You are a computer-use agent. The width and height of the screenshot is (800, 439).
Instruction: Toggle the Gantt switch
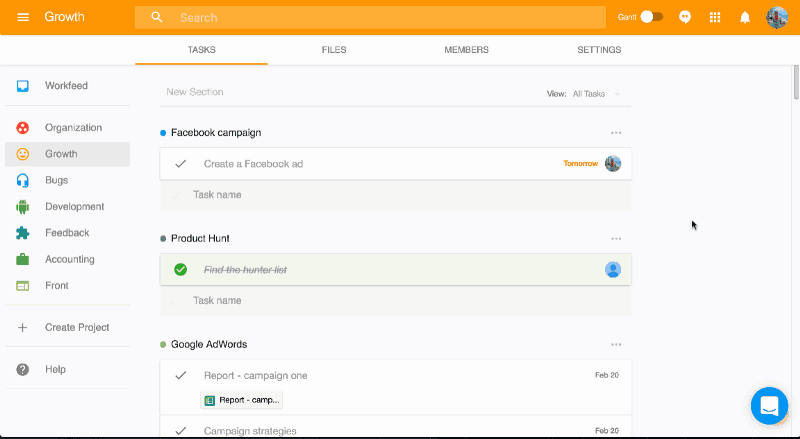[652, 17]
